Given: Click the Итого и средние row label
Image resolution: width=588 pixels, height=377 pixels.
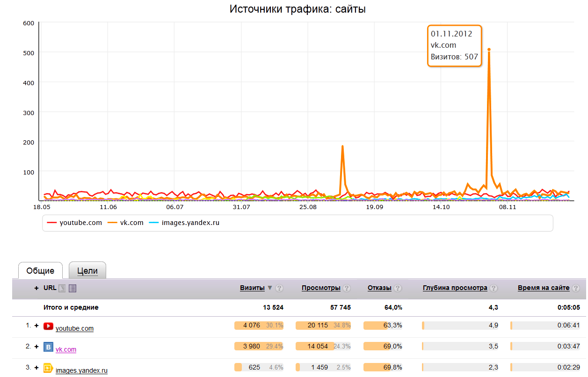Looking at the screenshot, I should (x=71, y=307).
